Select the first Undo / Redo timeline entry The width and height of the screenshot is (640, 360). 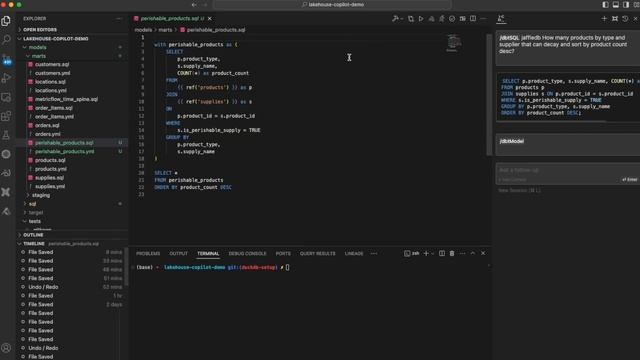point(43,287)
